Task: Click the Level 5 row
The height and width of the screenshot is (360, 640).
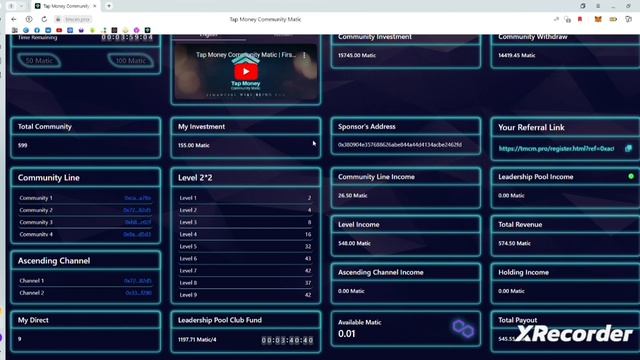Action: (x=245, y=247)
